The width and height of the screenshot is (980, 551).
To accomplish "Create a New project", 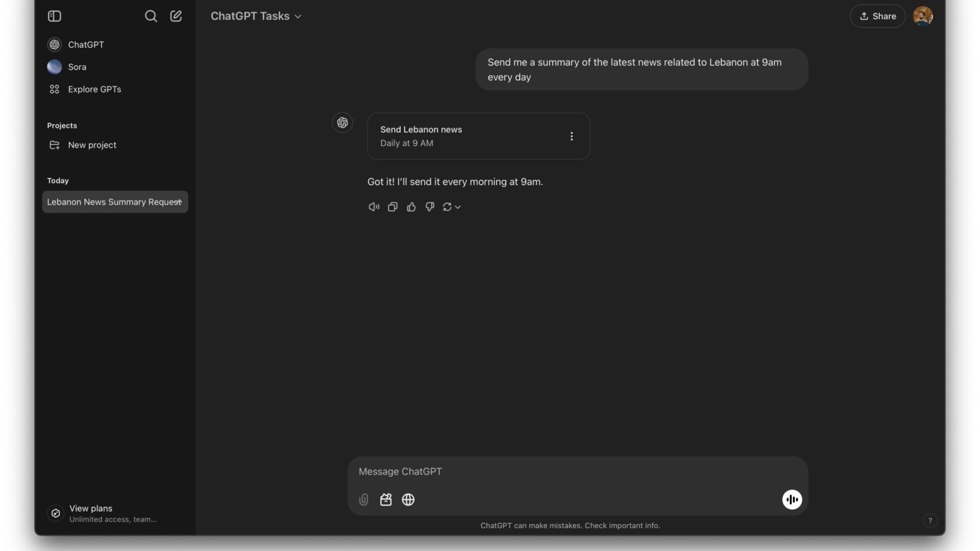I will click(92, 145).
